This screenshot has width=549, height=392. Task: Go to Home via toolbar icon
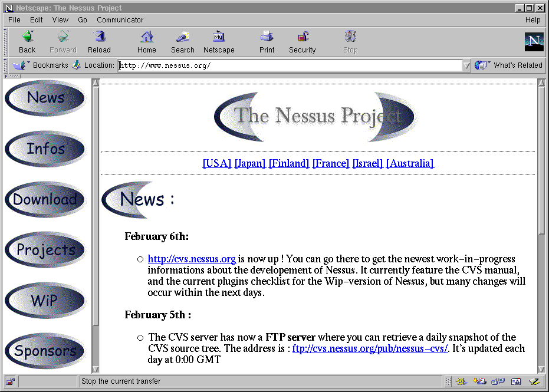pyautogui.click(x=147, y=41)
